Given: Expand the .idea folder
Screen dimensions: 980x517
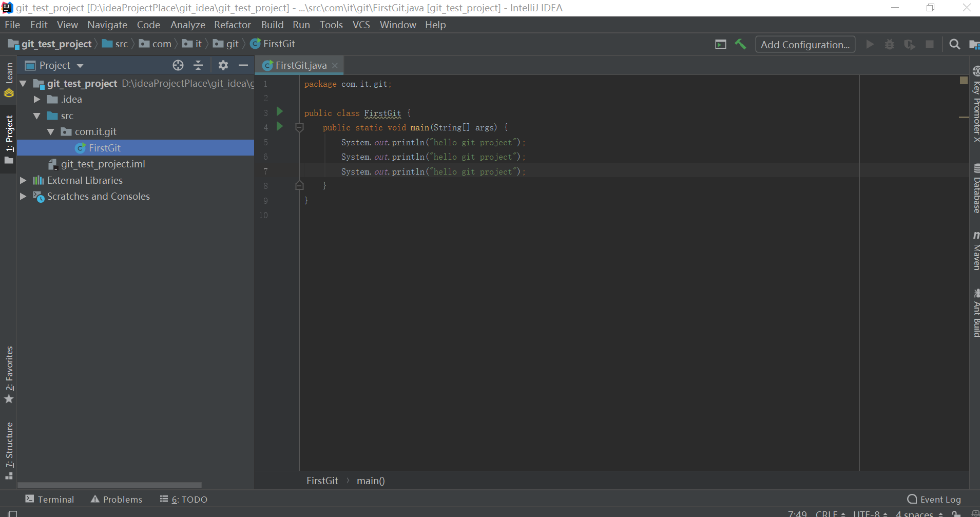Looking at the screenshot, I should (37, 99).
